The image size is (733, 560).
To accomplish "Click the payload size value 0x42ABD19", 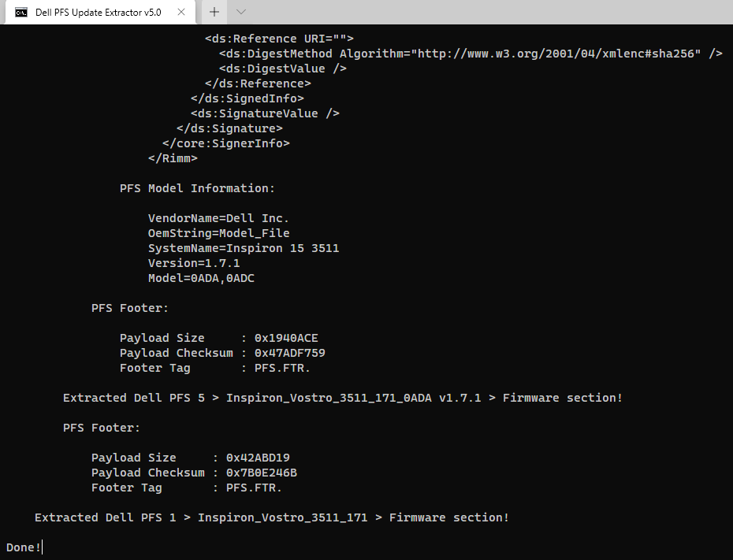I will (x=258, y=458).
